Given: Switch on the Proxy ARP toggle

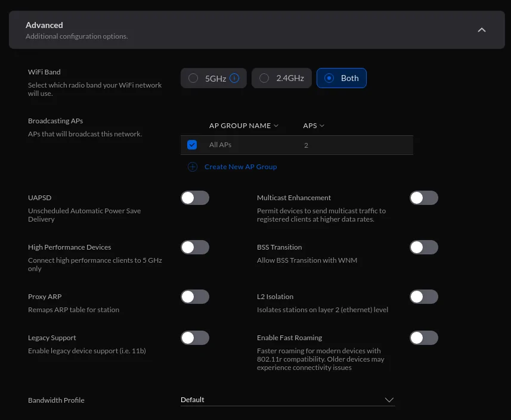Looking at the screenshot, I should coord(195,297).
